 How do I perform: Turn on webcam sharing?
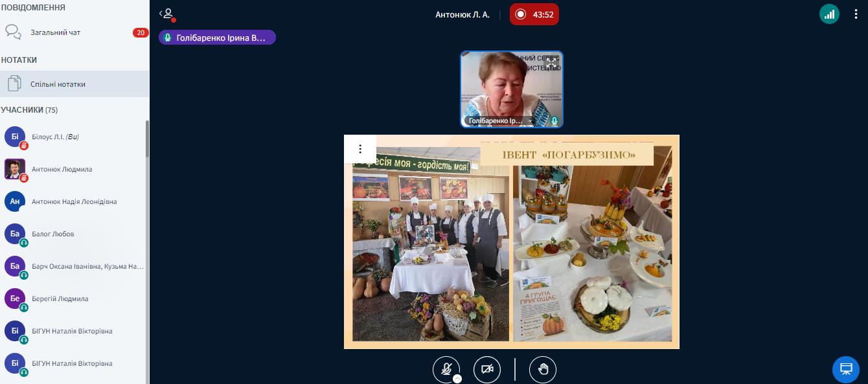click(487, 369)
